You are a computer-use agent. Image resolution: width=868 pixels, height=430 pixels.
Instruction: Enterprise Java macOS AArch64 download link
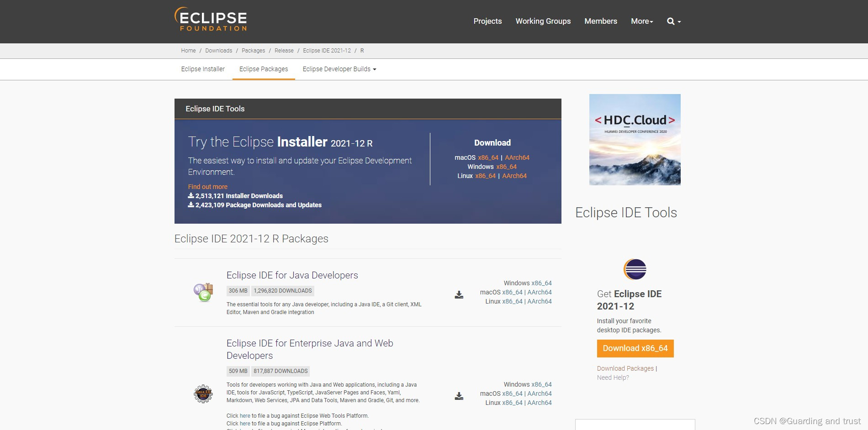(540, 393)
